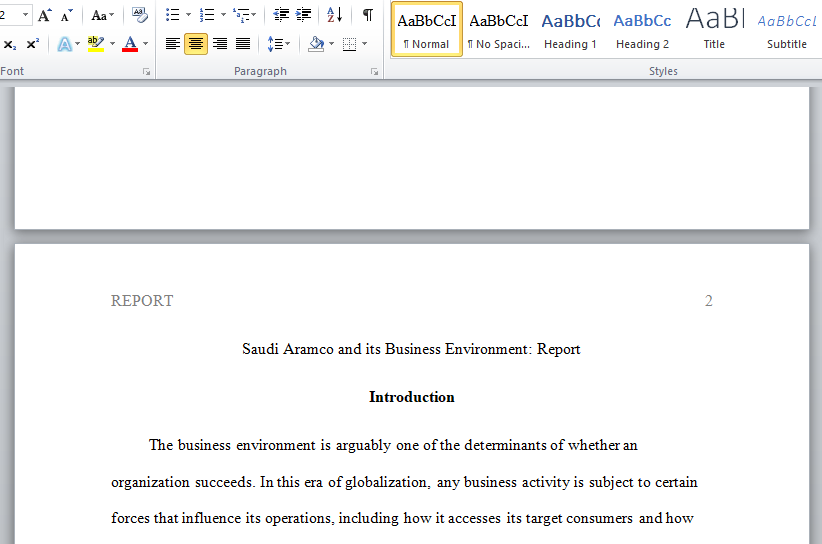
Task: Open the Change Case dropdown arrow
Action: pyautogui.click(x=111, y=15)
